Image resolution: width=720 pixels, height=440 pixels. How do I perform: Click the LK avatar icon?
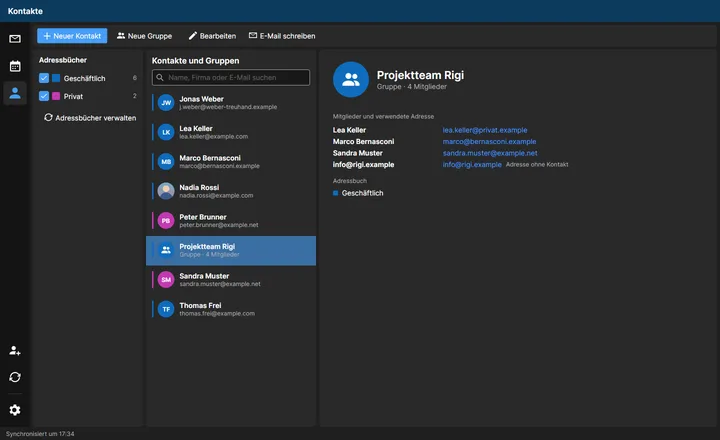pos(166,132)
